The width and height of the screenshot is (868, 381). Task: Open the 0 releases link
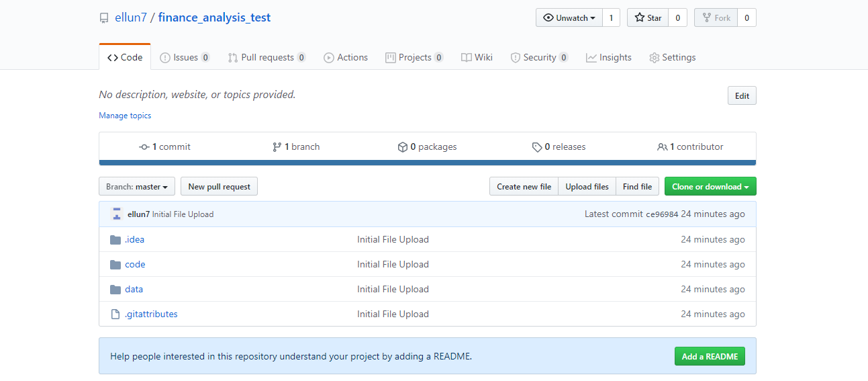(559, 147)
